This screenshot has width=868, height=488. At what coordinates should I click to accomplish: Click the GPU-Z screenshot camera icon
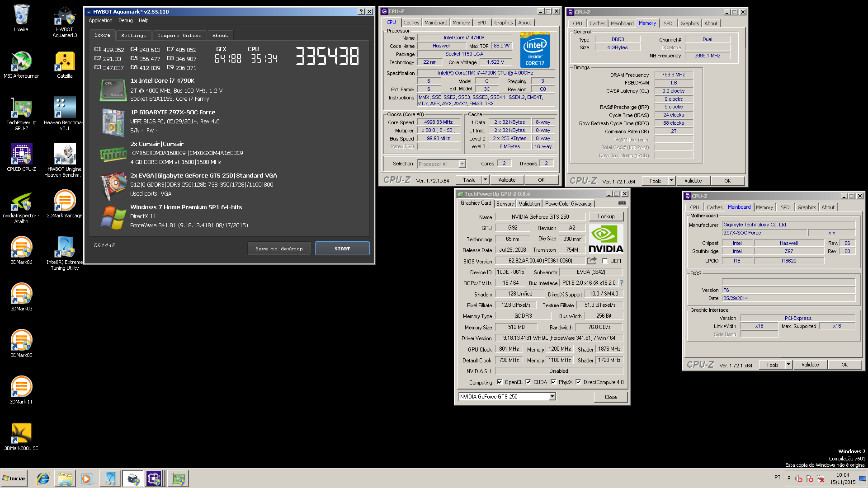tap(622, 203)
